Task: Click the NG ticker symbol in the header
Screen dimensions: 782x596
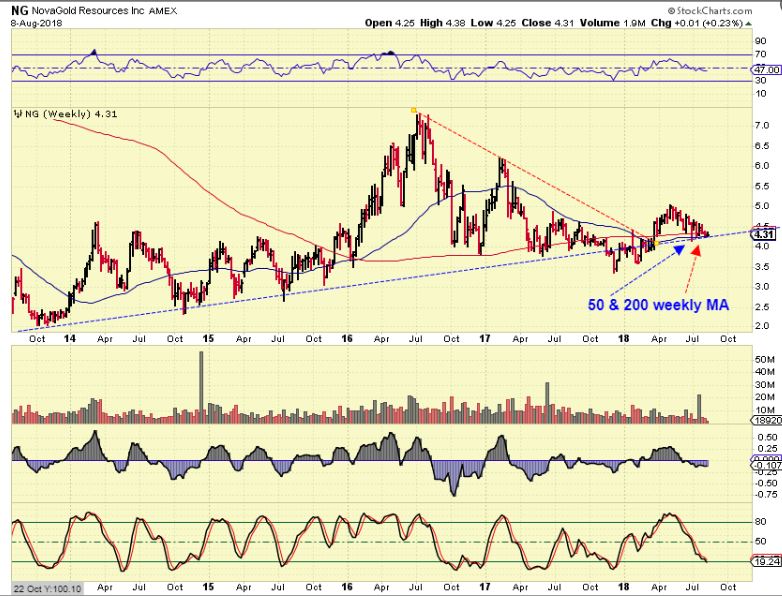Action: [19, 10]
